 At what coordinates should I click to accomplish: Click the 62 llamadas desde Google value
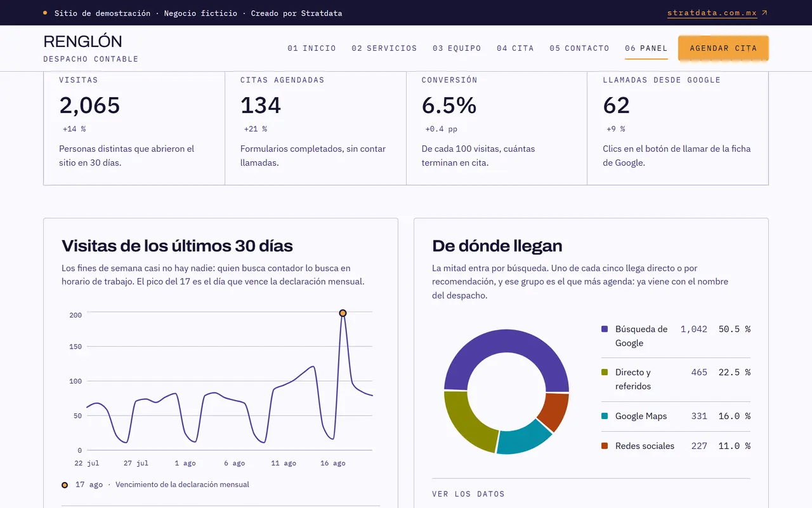coord(617,105)
